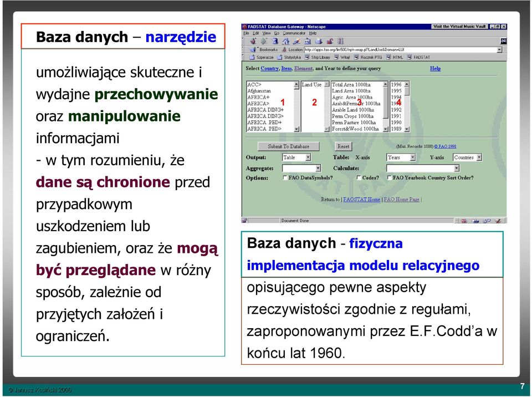Click the Security padlock toolbar icon

(329, 41)
